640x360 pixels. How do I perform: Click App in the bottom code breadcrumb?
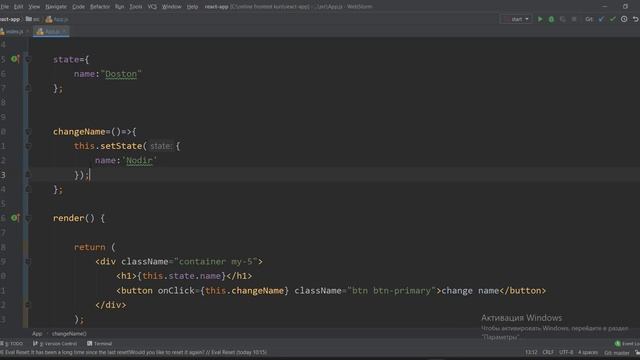click(37, 333)
